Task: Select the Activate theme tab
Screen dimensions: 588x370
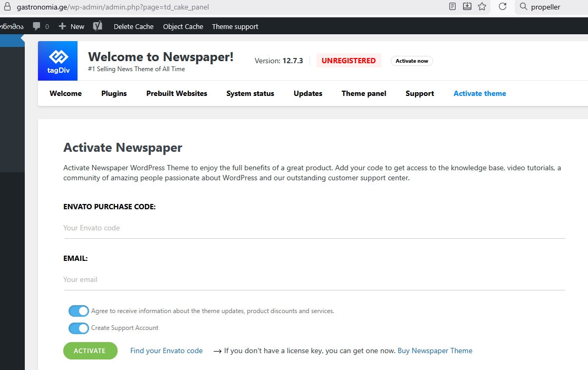Action: pos(479,93)
